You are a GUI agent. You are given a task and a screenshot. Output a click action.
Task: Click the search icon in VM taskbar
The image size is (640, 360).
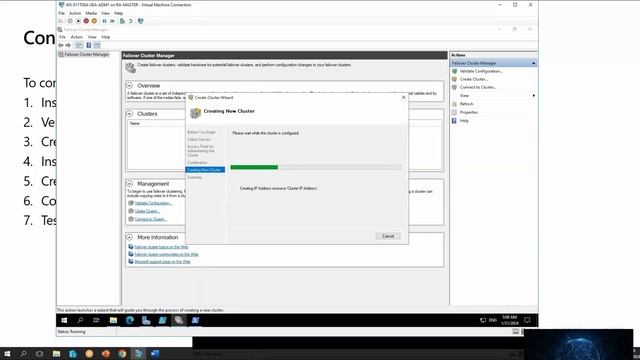tap(80, 320)
